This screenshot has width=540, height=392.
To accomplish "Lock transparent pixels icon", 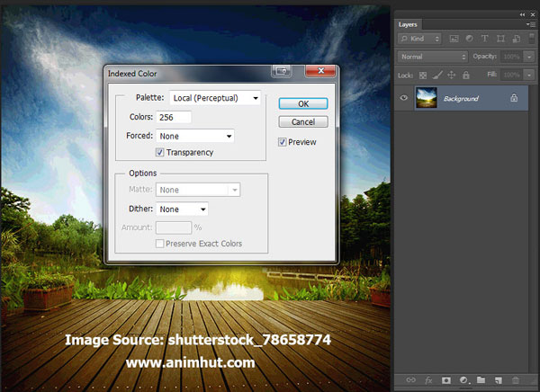I will tap(423, 74).
